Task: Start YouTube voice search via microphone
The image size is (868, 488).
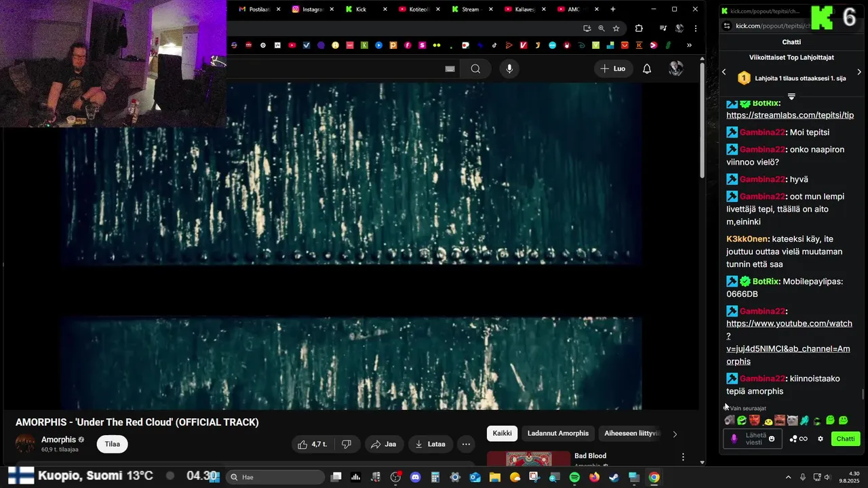Action: (509, 68)
